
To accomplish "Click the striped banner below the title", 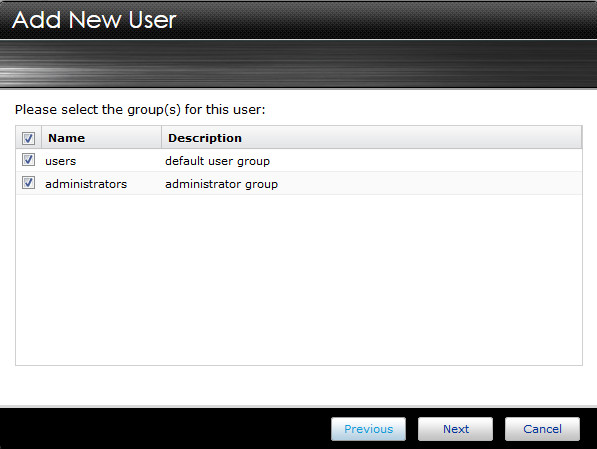I will point(298,64).
